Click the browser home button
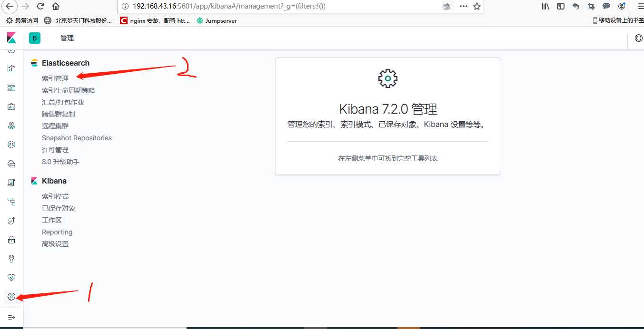The height and width of the screenshot is (329, 644). tap(56, 6)
